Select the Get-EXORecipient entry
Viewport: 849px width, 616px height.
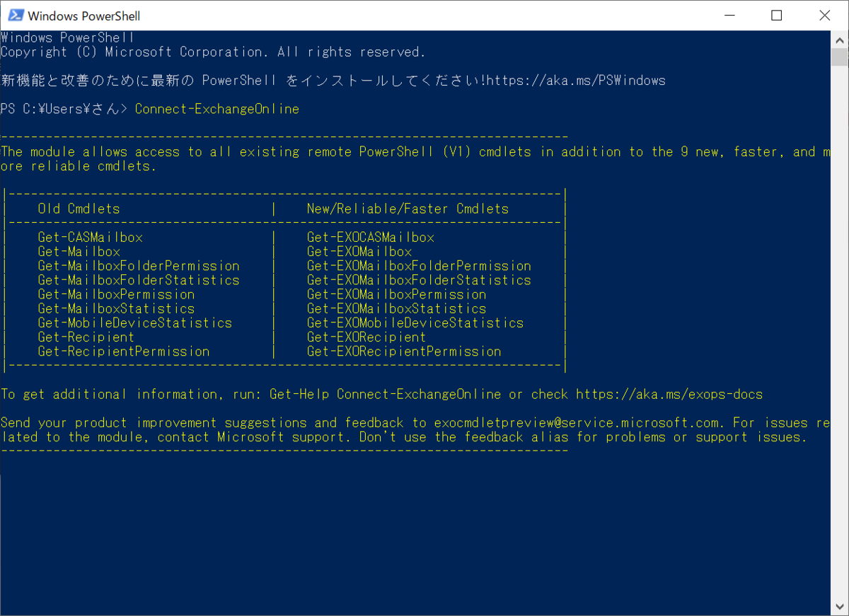(366, 337)
